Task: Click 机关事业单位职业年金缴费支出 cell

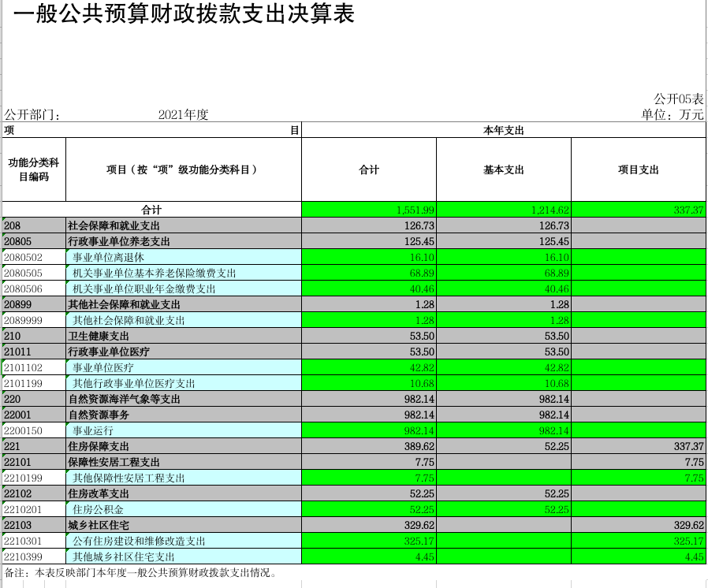Action: 184,288
